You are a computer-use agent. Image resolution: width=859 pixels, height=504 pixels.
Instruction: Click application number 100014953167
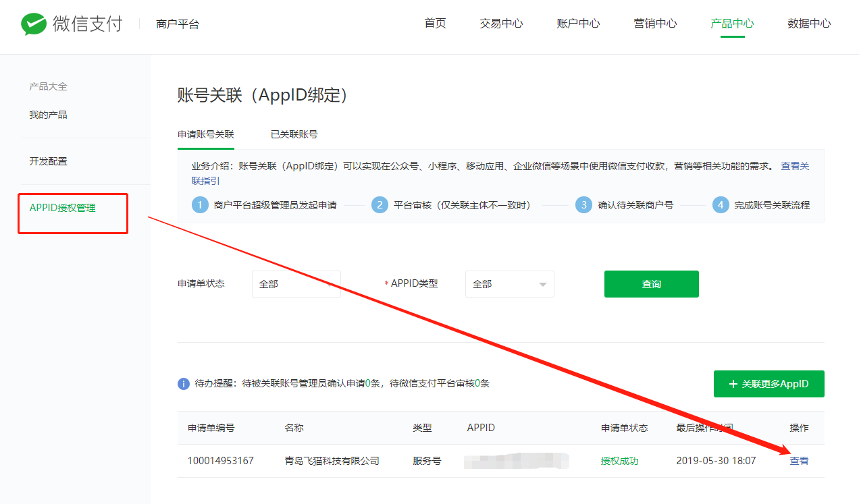(x=221, y=461)
